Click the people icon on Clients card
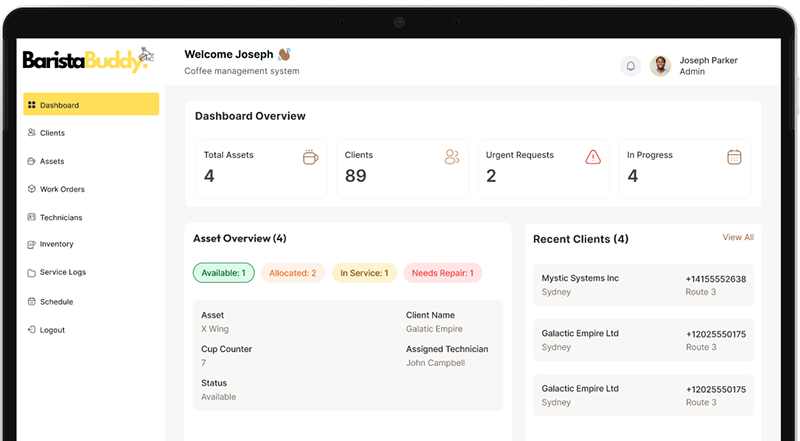The width and height of the screenshot is (800, 441). [x=452, y=157]
